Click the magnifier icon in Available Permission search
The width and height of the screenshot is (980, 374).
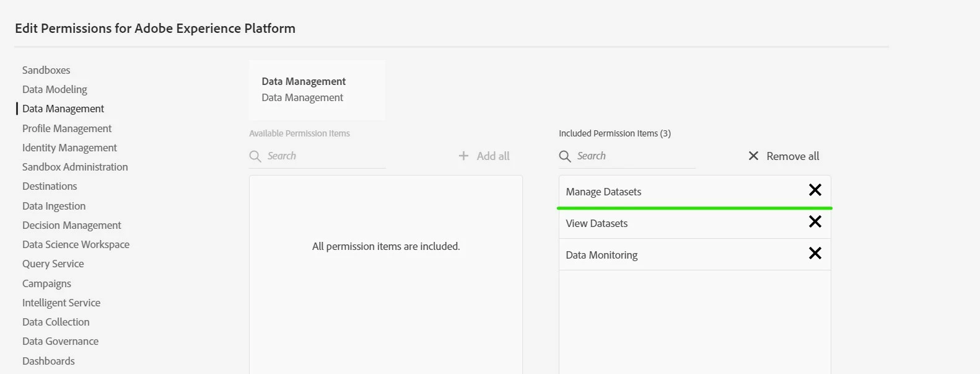255,156
